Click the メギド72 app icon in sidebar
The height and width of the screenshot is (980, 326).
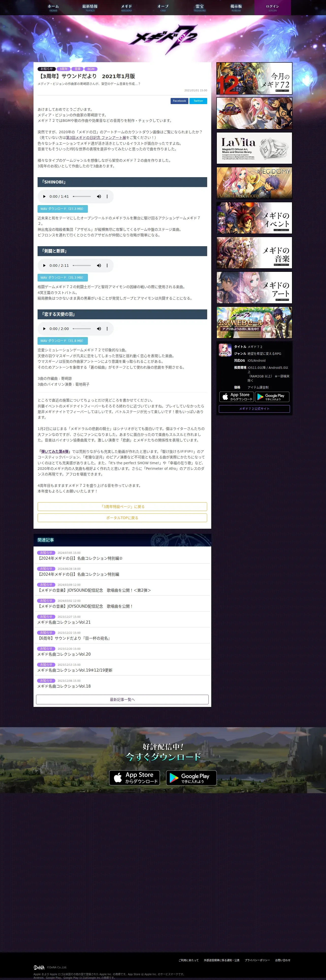(x=225, y=350)
